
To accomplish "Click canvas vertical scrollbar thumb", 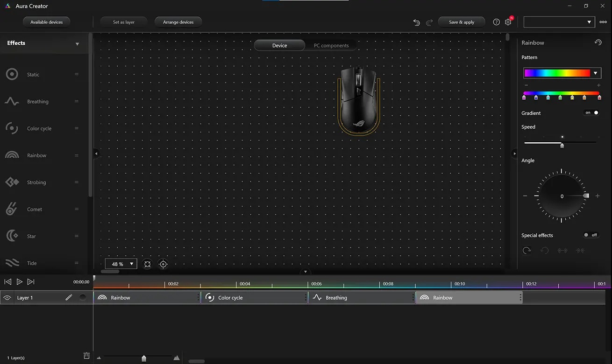I will click(507, 37).
